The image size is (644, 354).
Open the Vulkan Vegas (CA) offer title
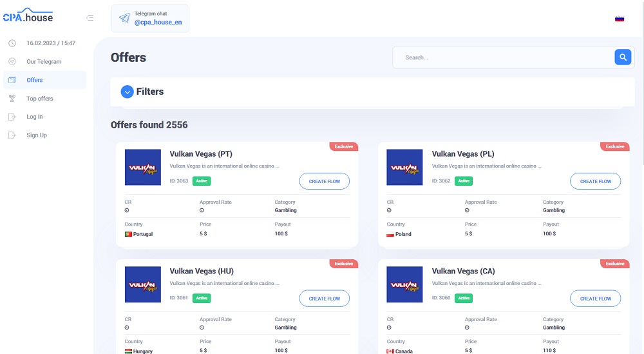[463, 271]
